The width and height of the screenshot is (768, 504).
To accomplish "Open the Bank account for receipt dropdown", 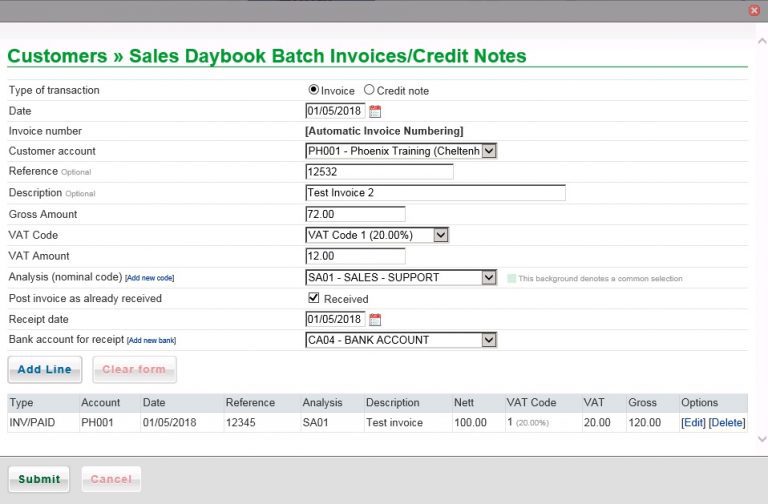I will [x=401, y=340].
